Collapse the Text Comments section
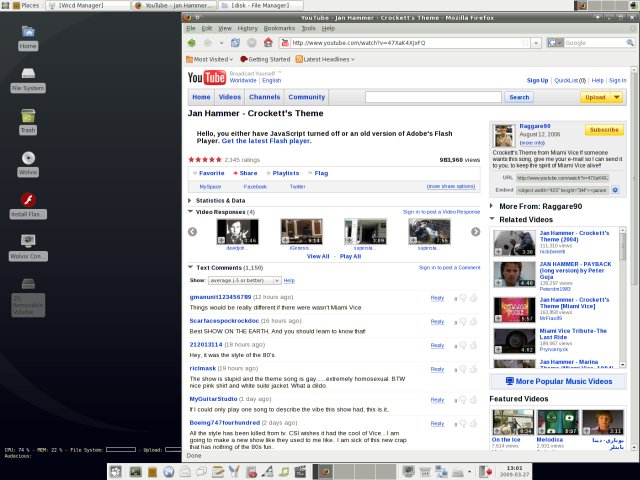 click(191, 268)
